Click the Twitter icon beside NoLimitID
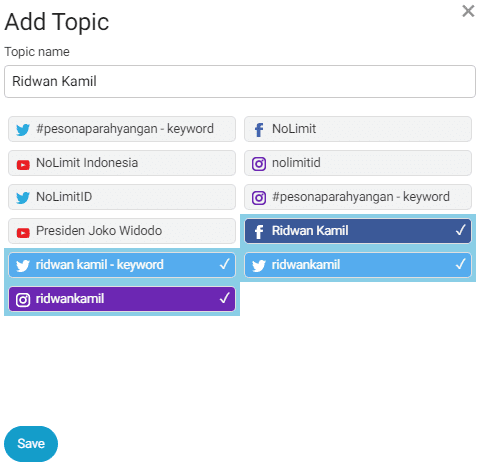 [x=23, y=198]
